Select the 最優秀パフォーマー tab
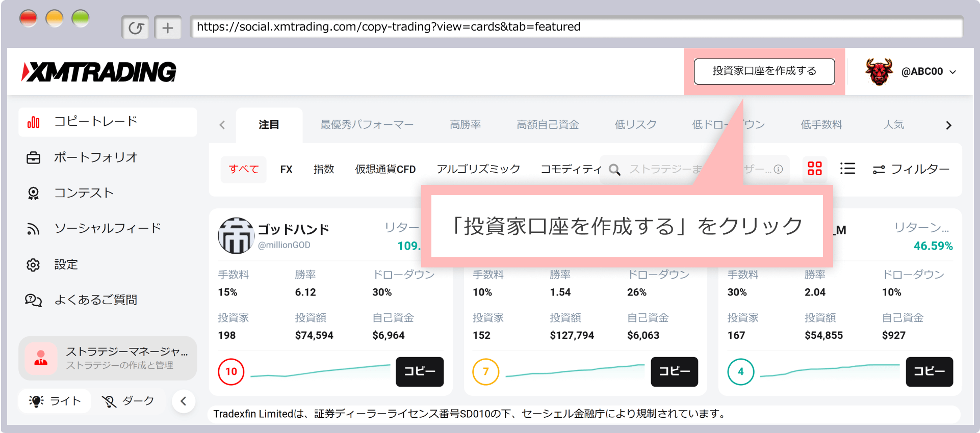Image resolution: width=980 pixels, height=433 pixels. coord(367,125)
